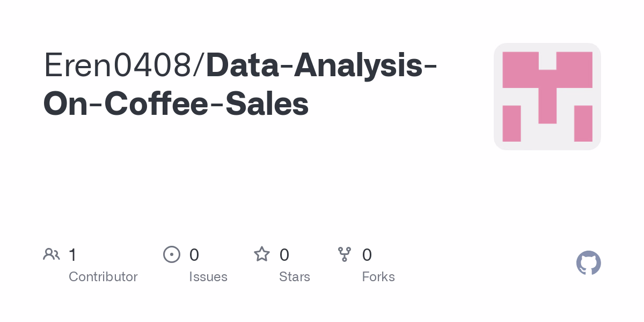
Task: Click the lower-right pink block of identicon
Action: tap(583, 123)
